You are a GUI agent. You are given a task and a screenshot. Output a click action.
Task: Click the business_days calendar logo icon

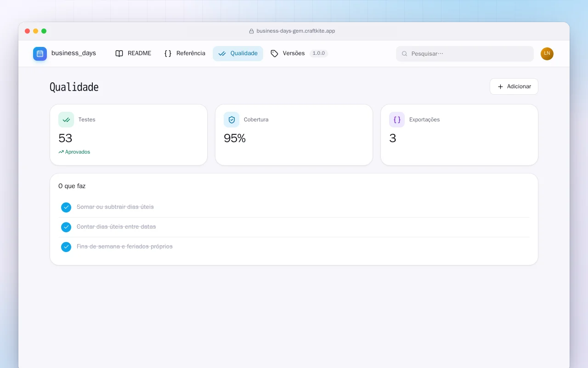[x=40, y=54]
